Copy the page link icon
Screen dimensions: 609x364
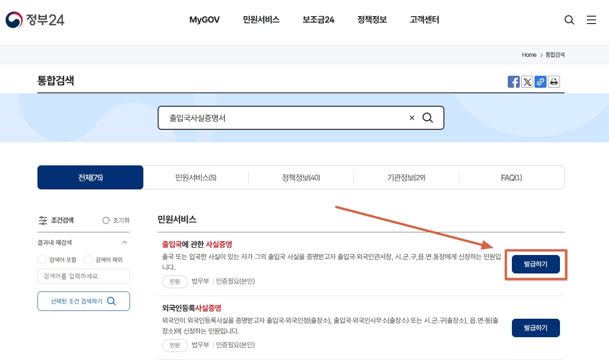pos(541,82)
